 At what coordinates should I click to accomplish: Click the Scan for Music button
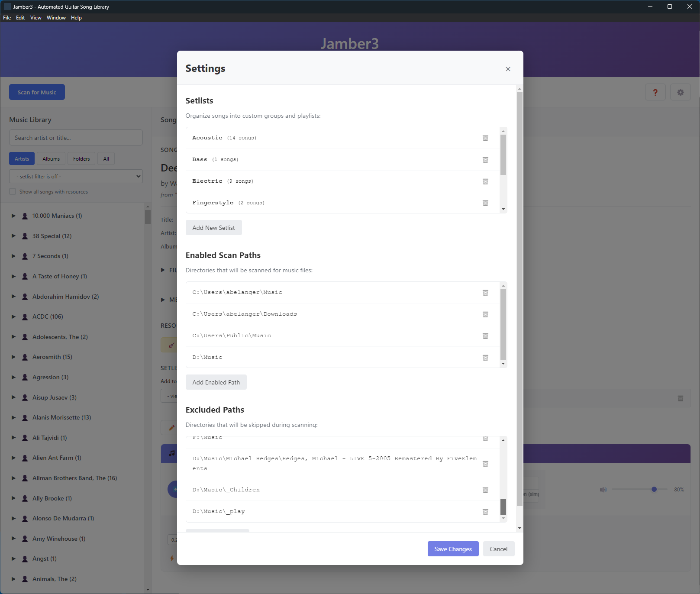(x=37, y=92)
